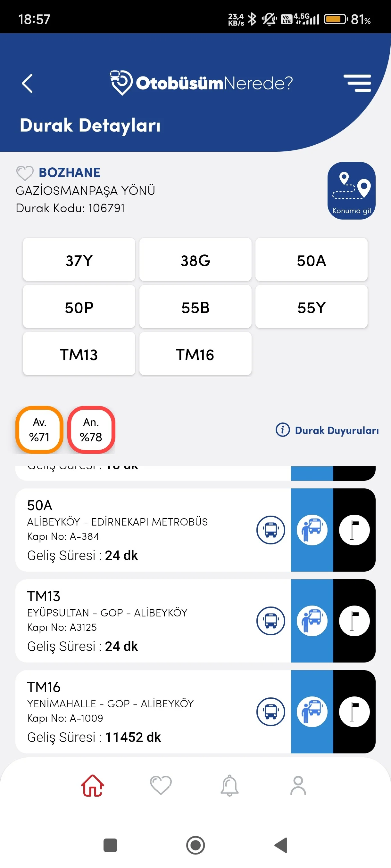Choose the 55B line tile

coord(195,307)
